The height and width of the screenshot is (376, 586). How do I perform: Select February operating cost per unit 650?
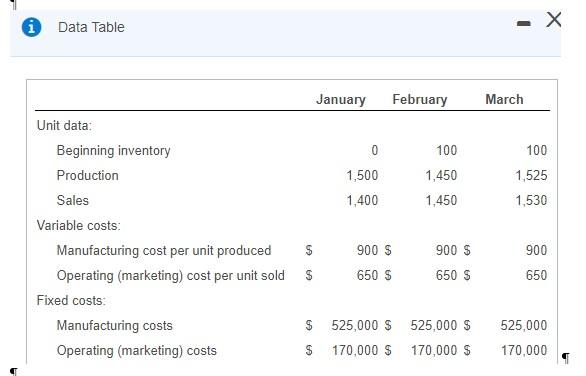[446, 275]
